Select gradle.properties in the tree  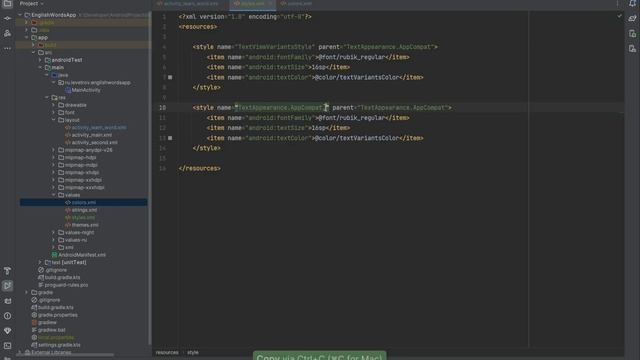[x=58, y=315]
